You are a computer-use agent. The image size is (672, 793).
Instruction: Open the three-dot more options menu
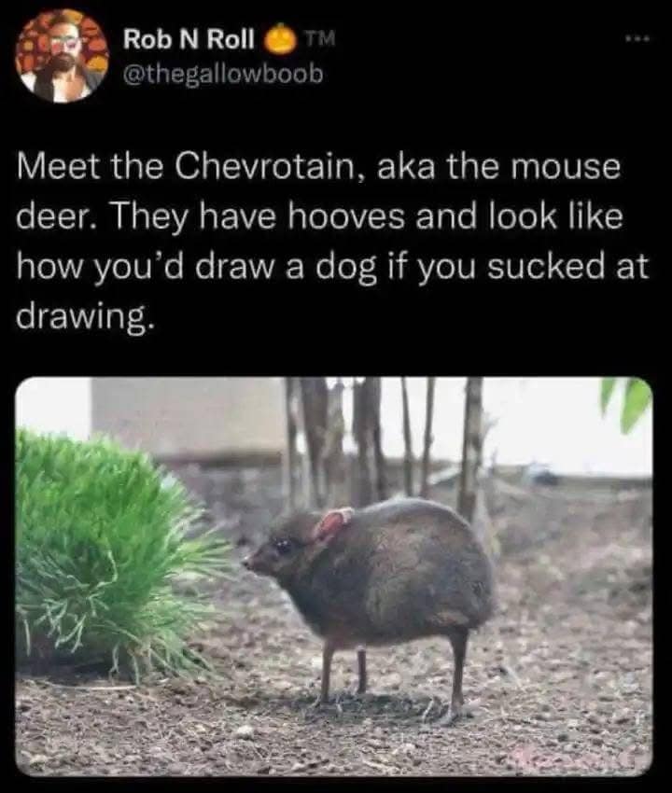[643, 38]
